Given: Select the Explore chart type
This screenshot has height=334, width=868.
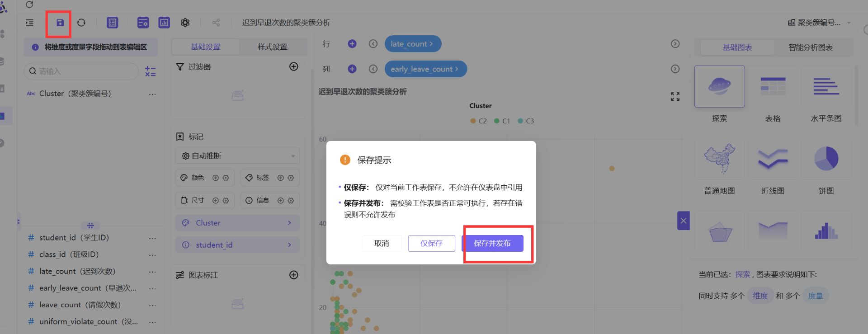Looking at the screenshot, I should coord(719,86).
